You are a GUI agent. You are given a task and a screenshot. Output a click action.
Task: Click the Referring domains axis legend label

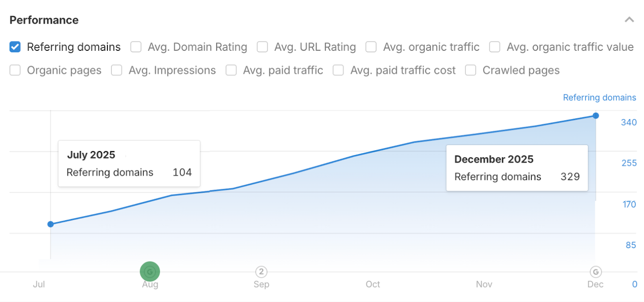click(599, 97)
